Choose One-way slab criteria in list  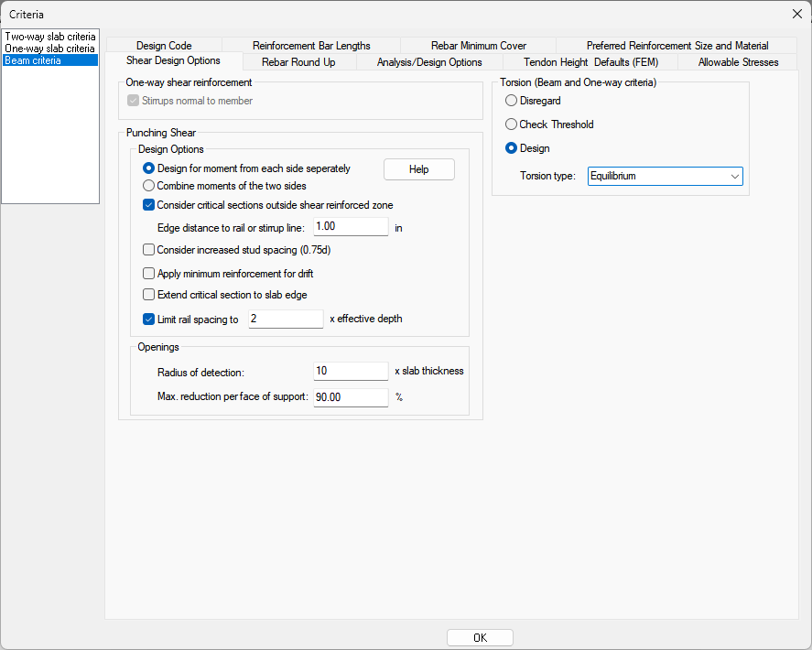coord(49,49)
